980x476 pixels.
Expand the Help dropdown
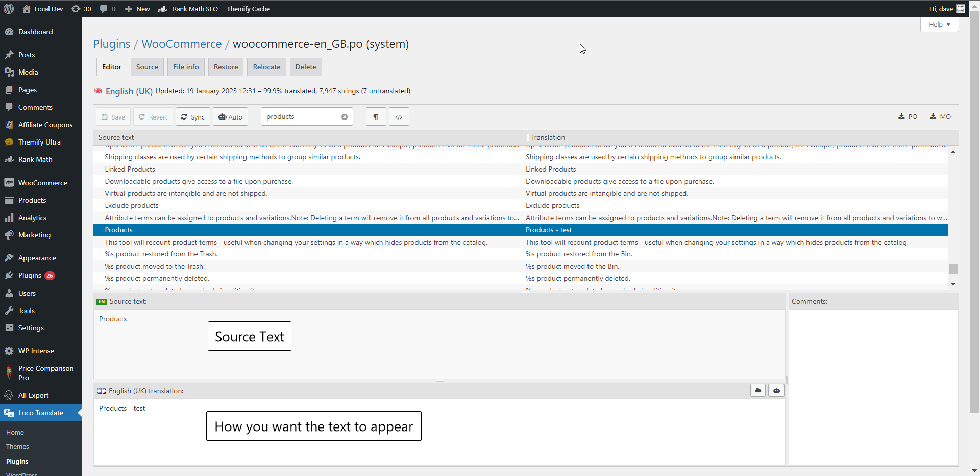pyautogui.click(x=939, y=24)
